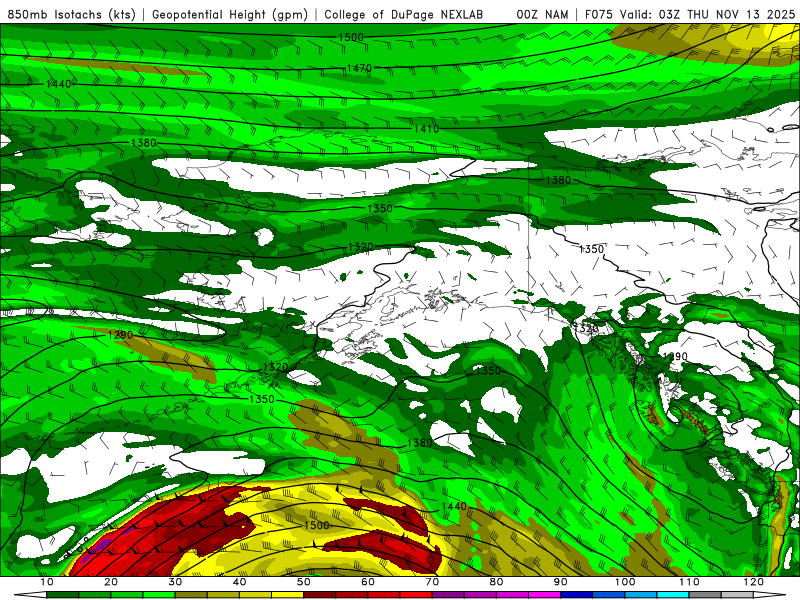Click the bright yellow colorbar swatch ending at 50 kts
The image size is (800, 600).
(x=287, y=595)
